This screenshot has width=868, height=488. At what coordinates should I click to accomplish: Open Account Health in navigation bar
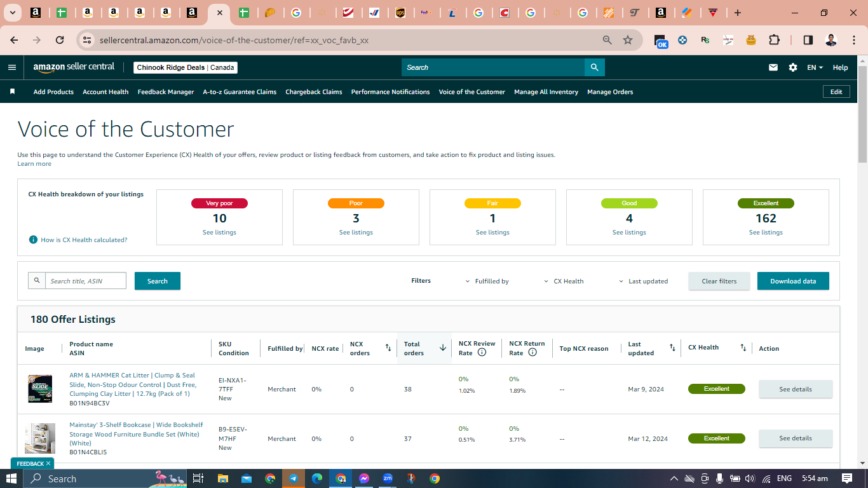point(105,91)
